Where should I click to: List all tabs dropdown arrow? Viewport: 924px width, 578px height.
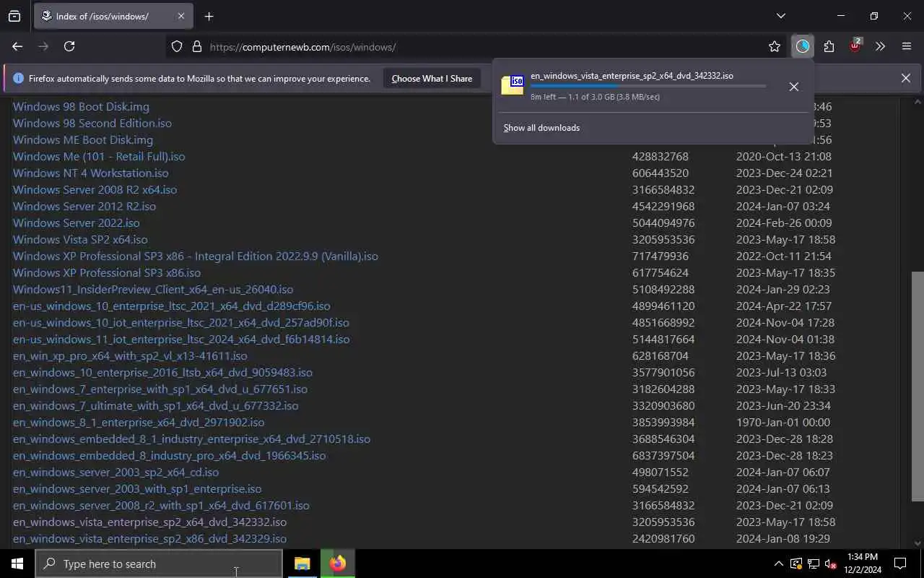pos(780,16)
